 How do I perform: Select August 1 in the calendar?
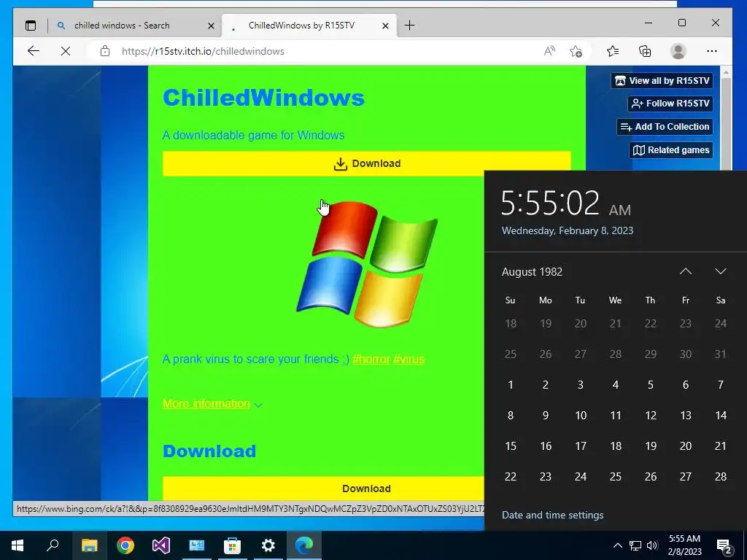[x=510, y=385]
